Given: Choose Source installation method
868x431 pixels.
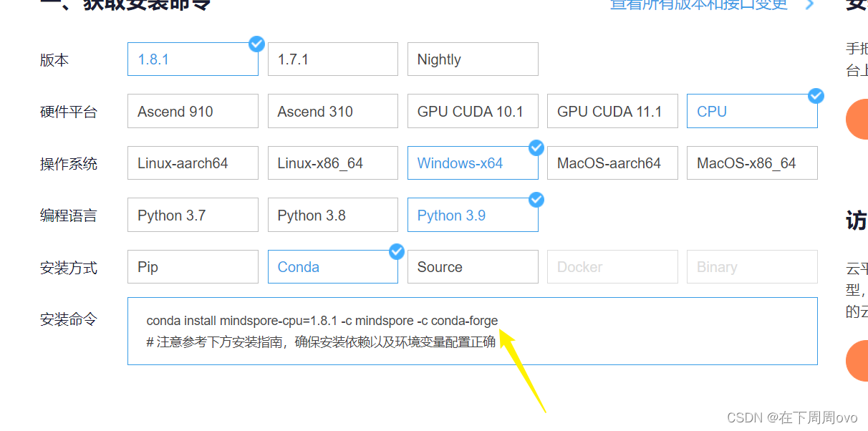Looking at the screenshot, I should pos(473,267).
